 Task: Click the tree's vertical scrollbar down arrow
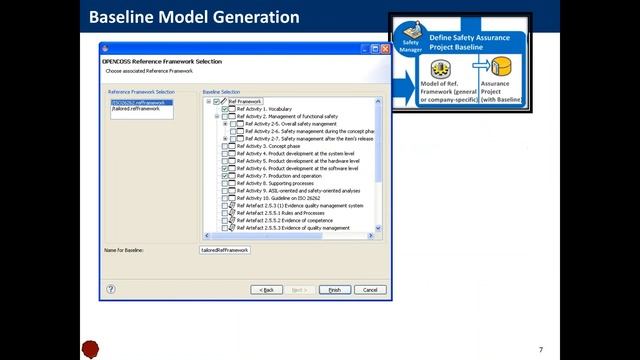click(378, 228)
